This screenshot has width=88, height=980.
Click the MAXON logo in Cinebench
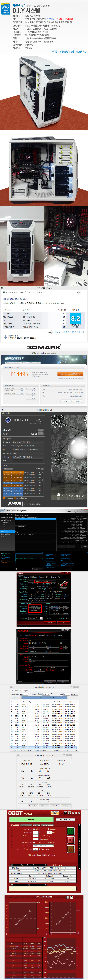[15, 503]
